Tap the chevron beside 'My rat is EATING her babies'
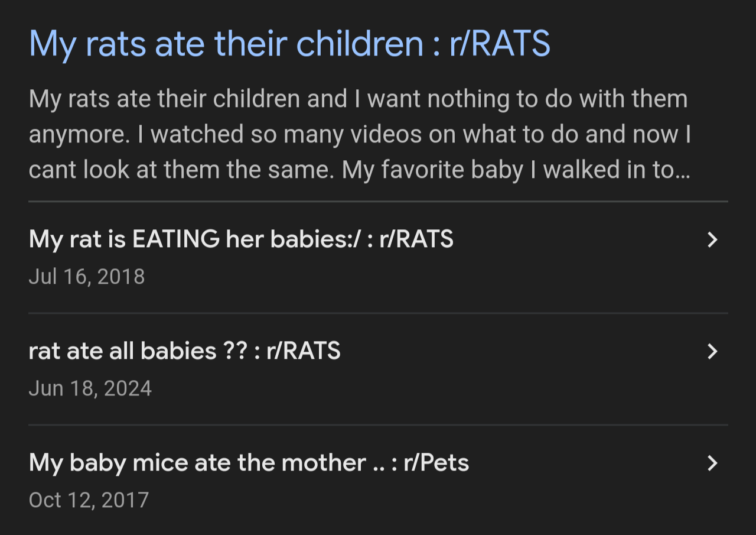Viewport: 756px width, 535px height. click(712, 239)
